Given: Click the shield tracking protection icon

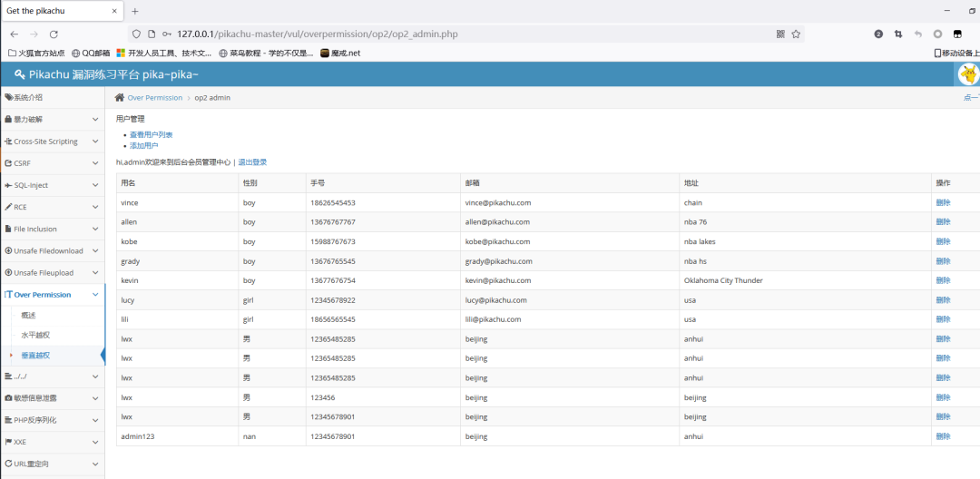Looking at the screenshot, I should pyautogui.click(x=136, y=34).
